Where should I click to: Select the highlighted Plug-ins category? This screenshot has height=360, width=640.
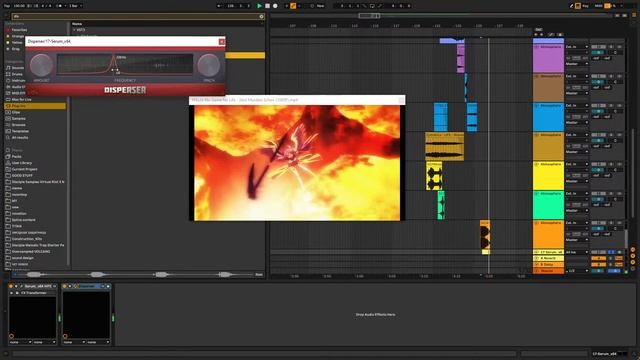tap(35, 106)
